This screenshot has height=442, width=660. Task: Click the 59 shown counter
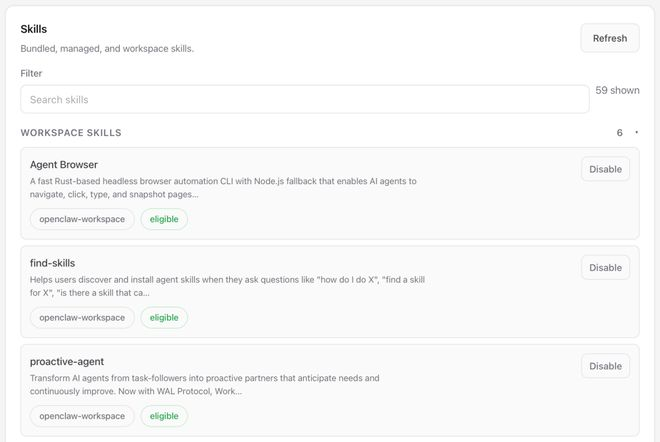click(x=617, y=90)
